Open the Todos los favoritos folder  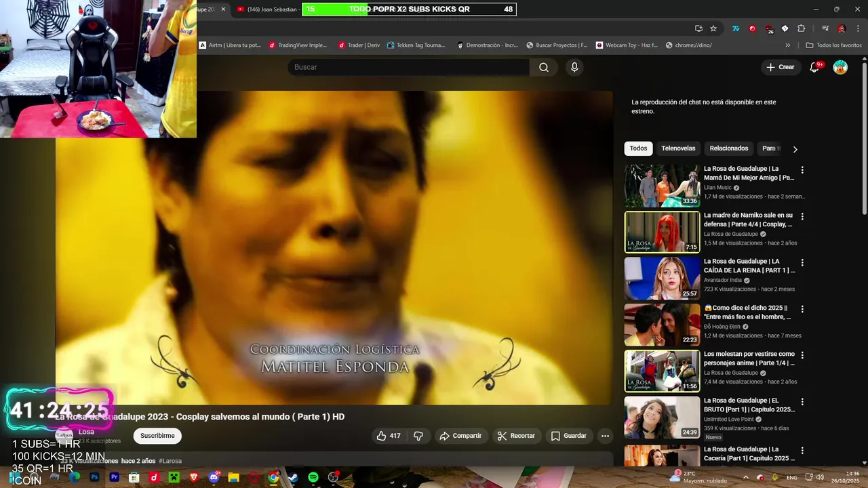[833, 45]
